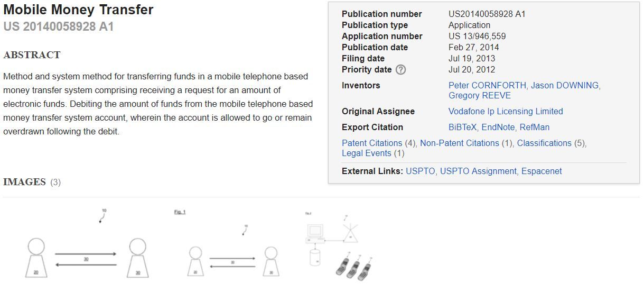Click the Priority date help question icon
The image size is (644, 291).
(x=401, y=70)
